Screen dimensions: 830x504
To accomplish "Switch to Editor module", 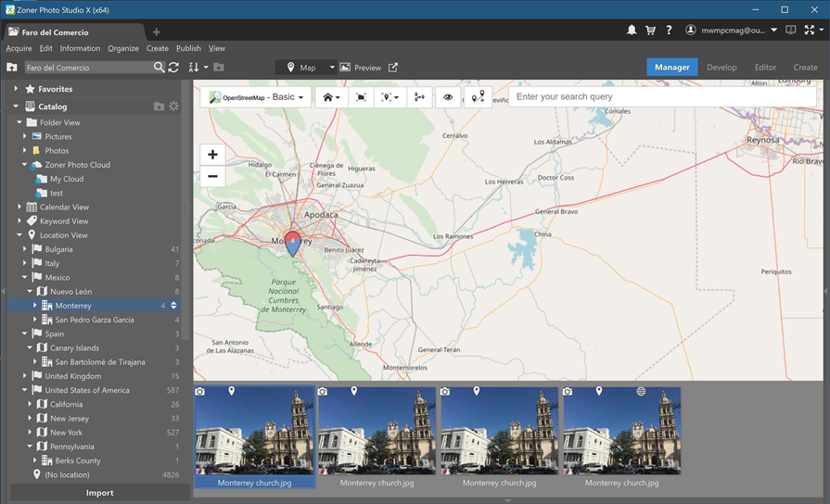I will click(x=765, y=67).
